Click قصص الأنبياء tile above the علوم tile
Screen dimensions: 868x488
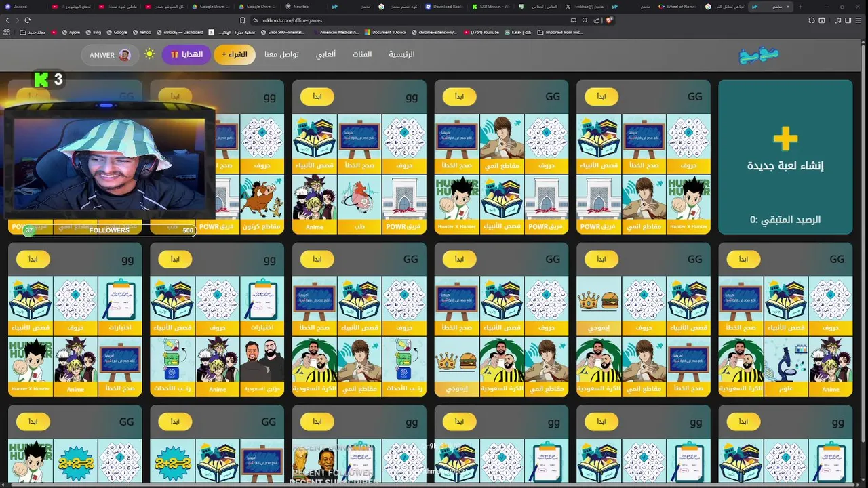pyautogui.click(x=786, y=306)
